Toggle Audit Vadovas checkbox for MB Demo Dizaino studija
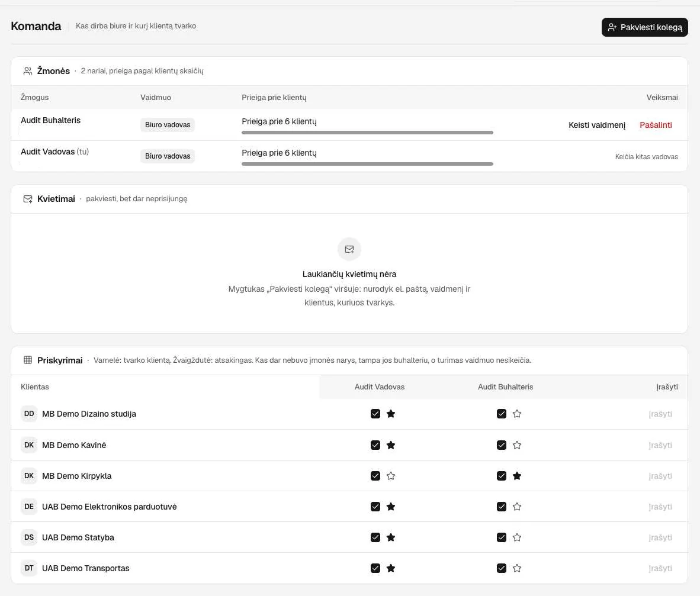The image size is (700, 596). tap(375, 414)
